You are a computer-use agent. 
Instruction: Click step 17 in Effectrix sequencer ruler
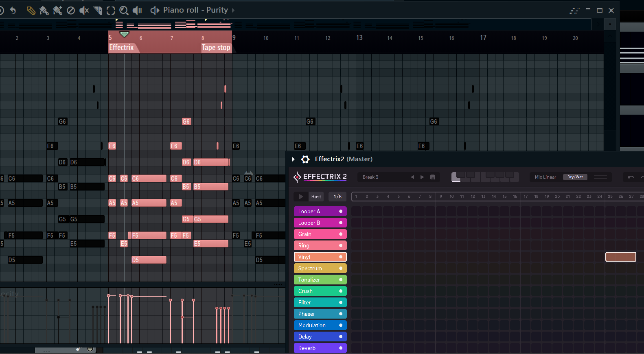pyautogui.click(x=526, y=197)
